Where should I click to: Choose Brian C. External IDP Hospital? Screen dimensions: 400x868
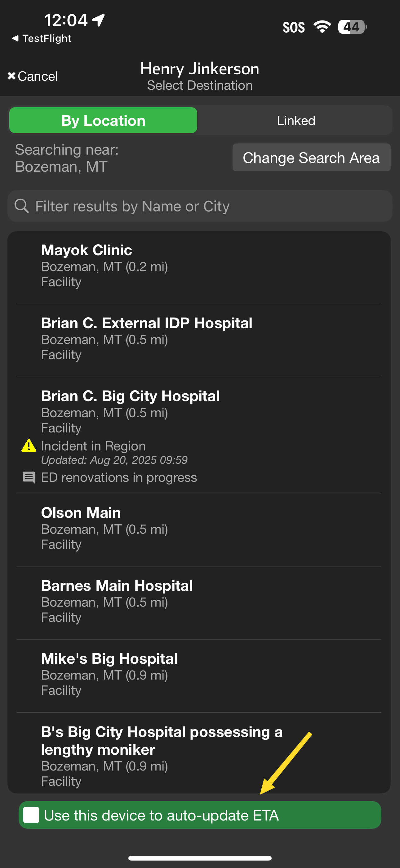[199, 338]
